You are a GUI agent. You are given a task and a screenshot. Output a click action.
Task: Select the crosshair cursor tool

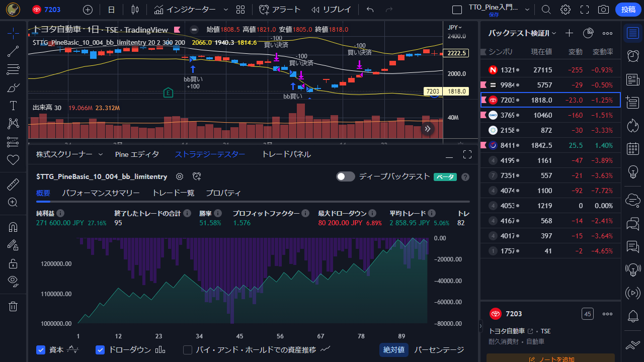13,34
